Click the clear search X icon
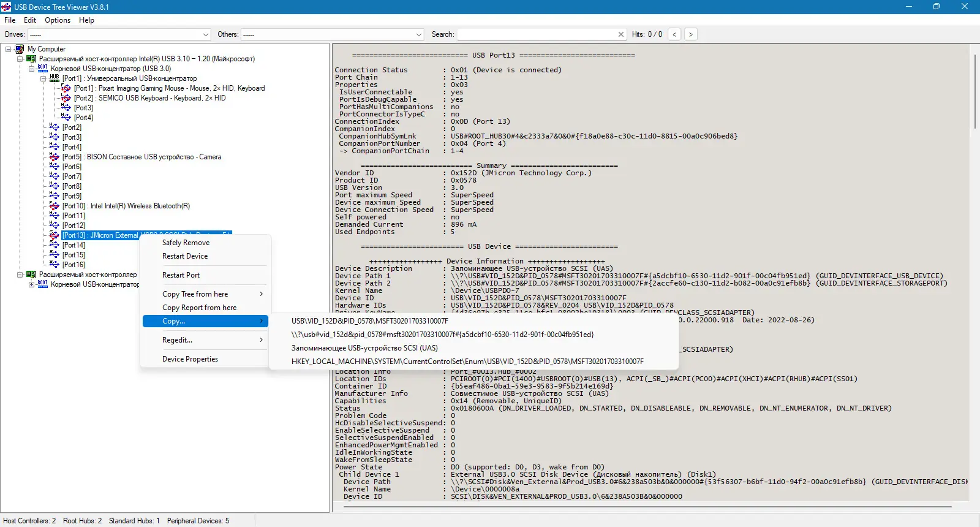 621,34
